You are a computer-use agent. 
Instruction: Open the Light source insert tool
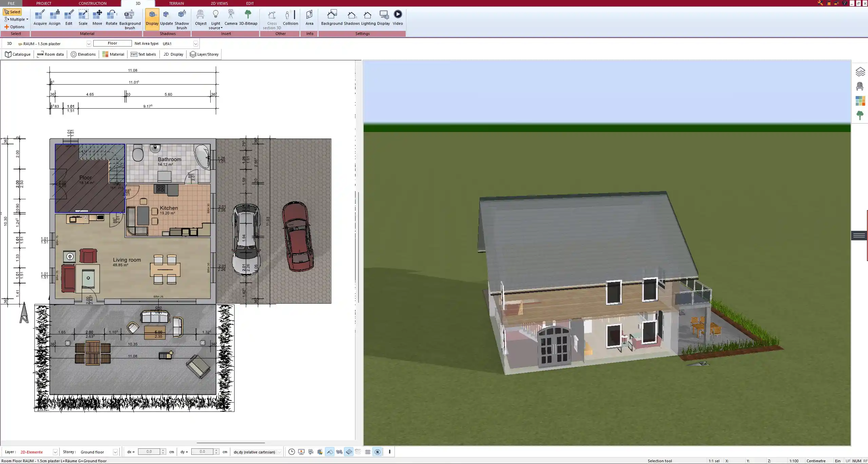pyautogui.click(x=215, y=19)
